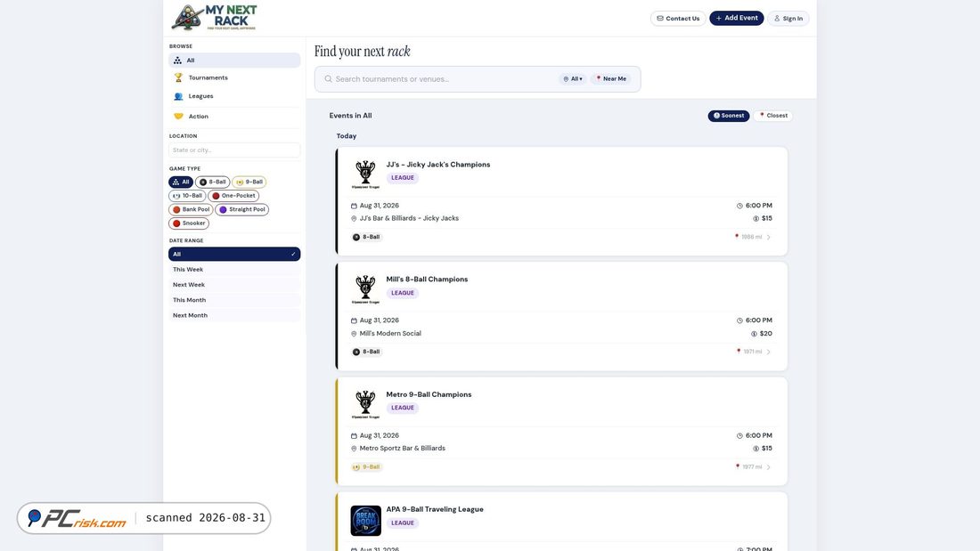Click the clock icon on the Mill's card

[x=739, y=320]
